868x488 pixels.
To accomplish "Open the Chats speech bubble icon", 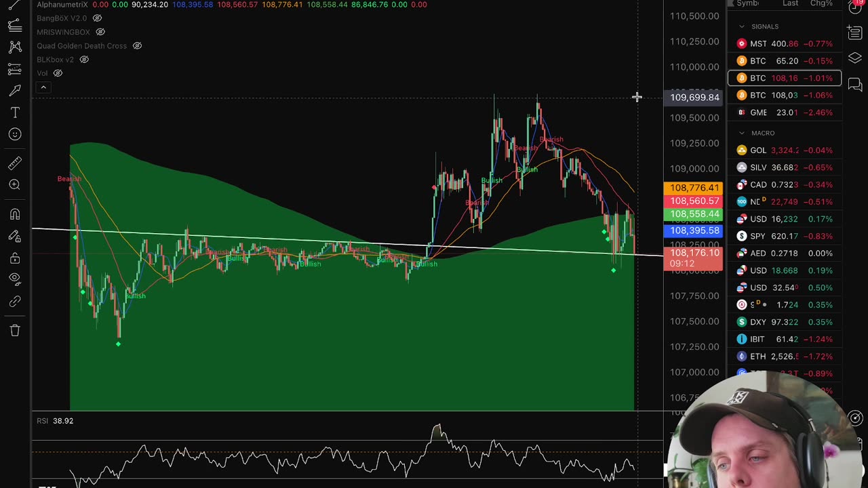I will tap(854, 85).
